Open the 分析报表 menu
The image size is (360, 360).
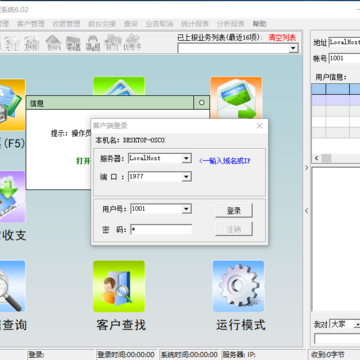pyautogui.click(x=231, y=24)
